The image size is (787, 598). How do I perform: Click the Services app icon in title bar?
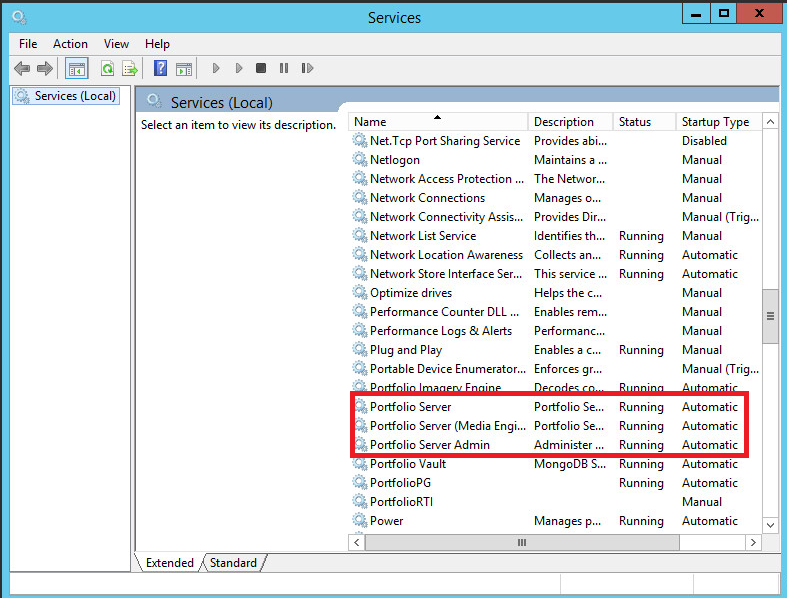[x=19, y=18]
